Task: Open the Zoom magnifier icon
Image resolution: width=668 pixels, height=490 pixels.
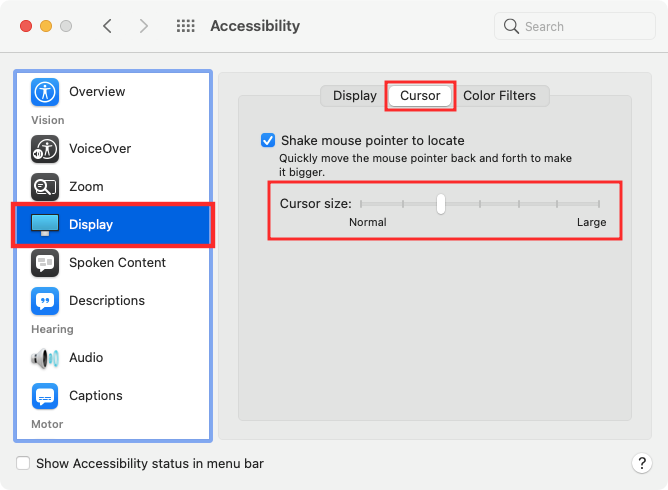Action: click(45, 187)
